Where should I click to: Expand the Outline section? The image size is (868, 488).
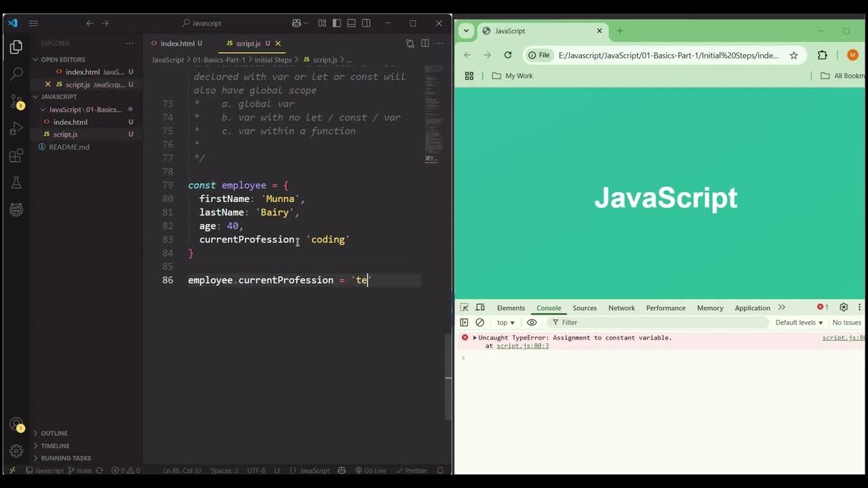coord(54,433)
